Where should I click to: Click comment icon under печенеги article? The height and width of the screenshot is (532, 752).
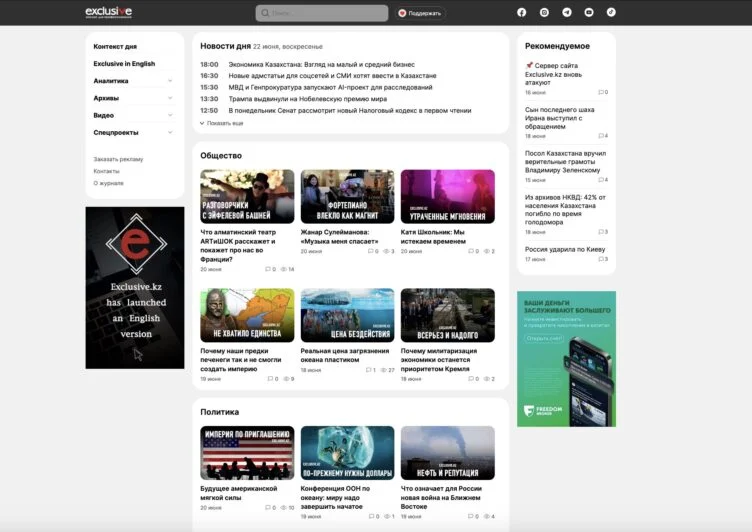pyautogui.click(x=270, y=379)
